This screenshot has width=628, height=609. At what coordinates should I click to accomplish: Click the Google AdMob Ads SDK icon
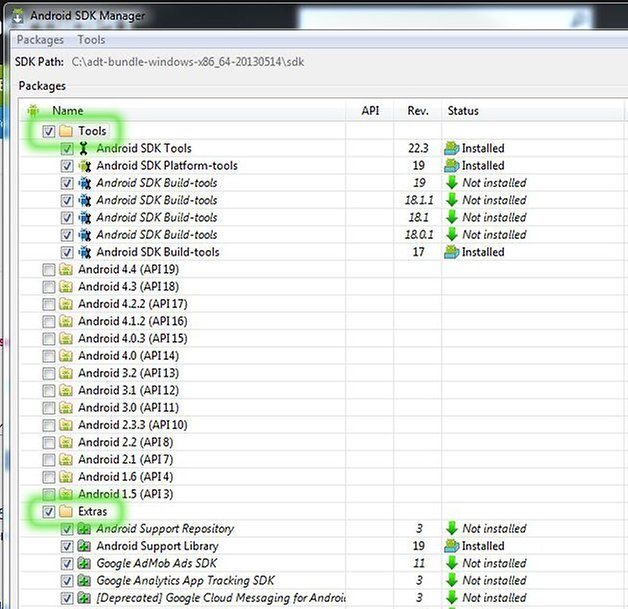(84, 563)
